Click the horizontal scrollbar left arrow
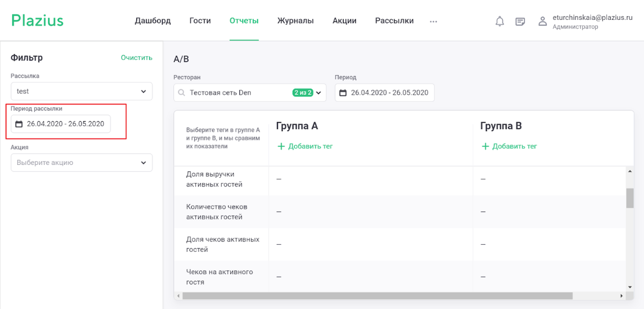The height and width of the screenshot is (309, 644). pyautogui.click(x=178, y=296)
